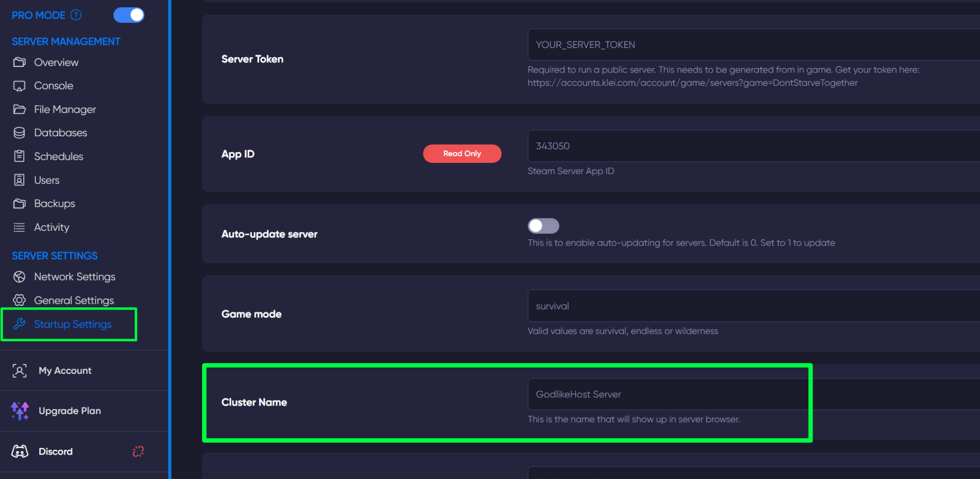Click the Activity list icon
The height and width of the screenshot is (479, 980).
(x=19, y=227)
